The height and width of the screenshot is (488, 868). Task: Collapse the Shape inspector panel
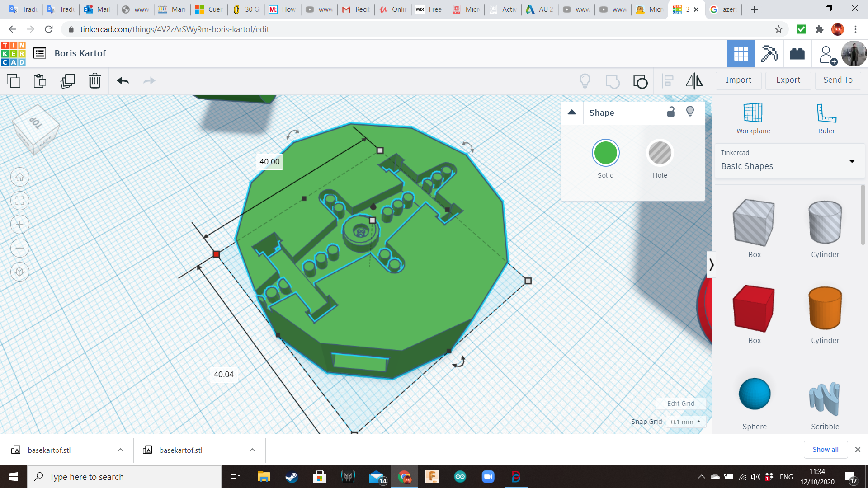pyautogui.click(x=572, y=113)
